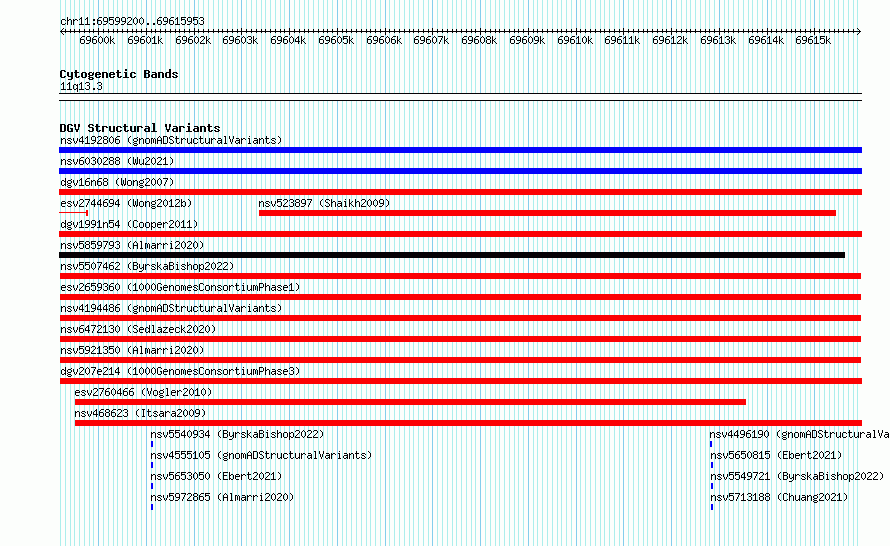Viewport: 890px width, 546px height.
Task: Open nsv5713188 (Chuang2021) variant label
Action: tap(779, 497)
